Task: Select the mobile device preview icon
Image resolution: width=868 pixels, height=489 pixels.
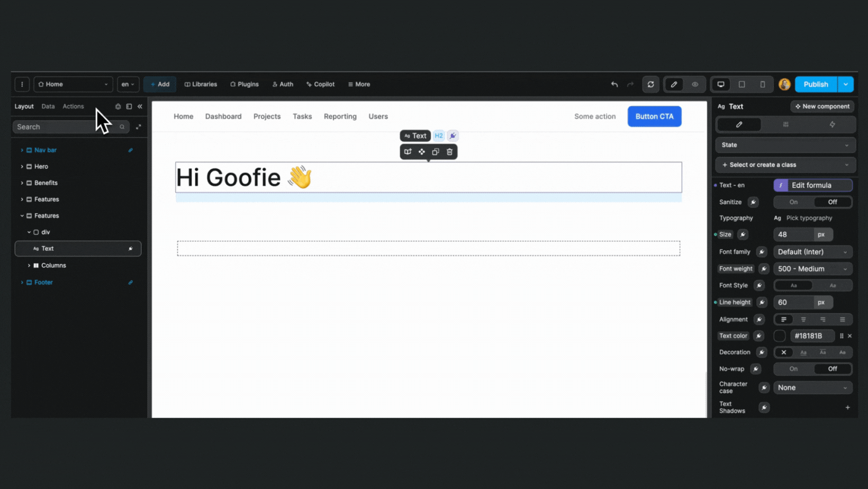Action: click(762, 85)
